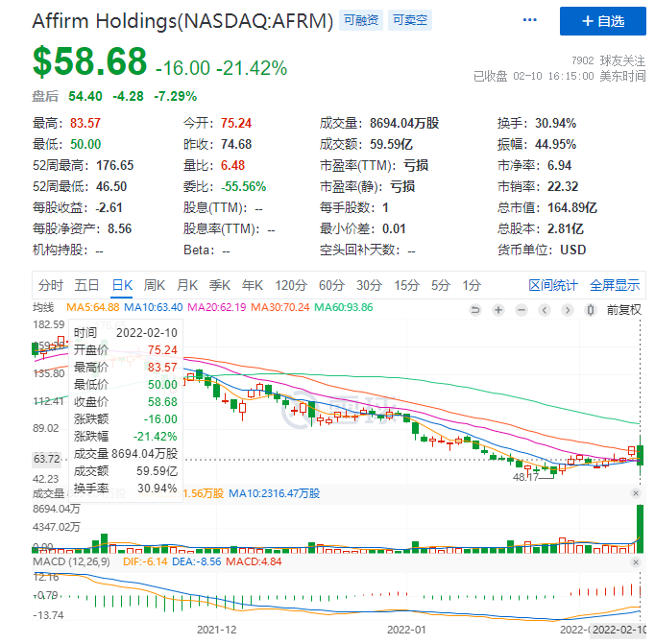Click the 振幅 44.95% value
Image resolution: width=655 pixels, height=644 pixels.
555,144
